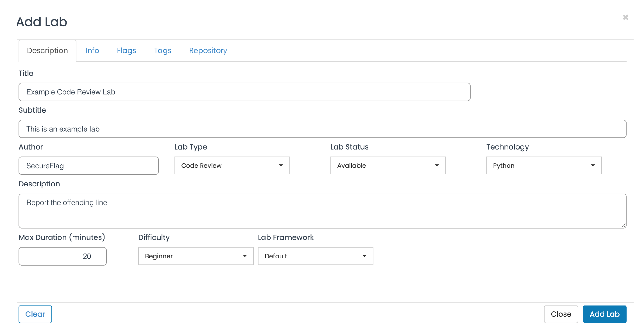Click the Title field containing Example Code Review Lab
The width and height of the screenshot is (644, 335).
244,92
